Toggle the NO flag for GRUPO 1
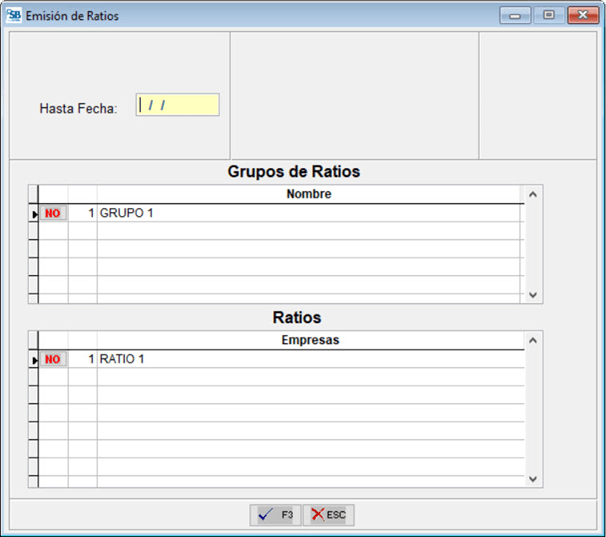The width and height of the screenshot is (606, 537). click(53, 213)
